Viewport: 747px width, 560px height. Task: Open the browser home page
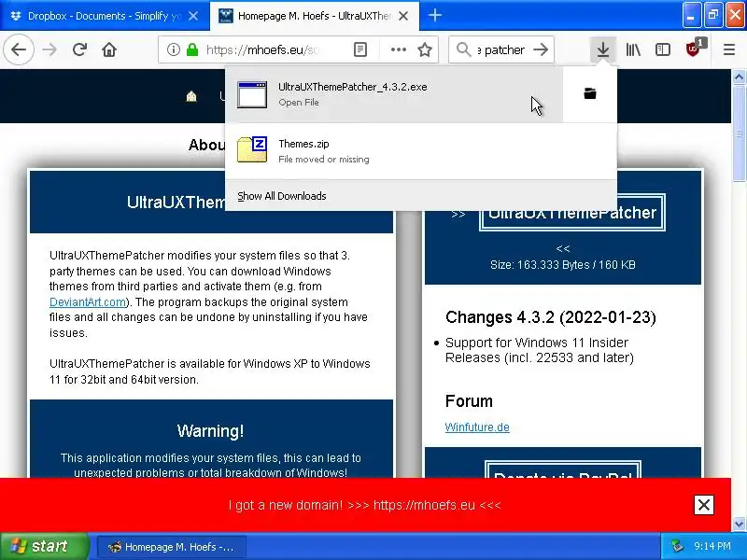109,49
